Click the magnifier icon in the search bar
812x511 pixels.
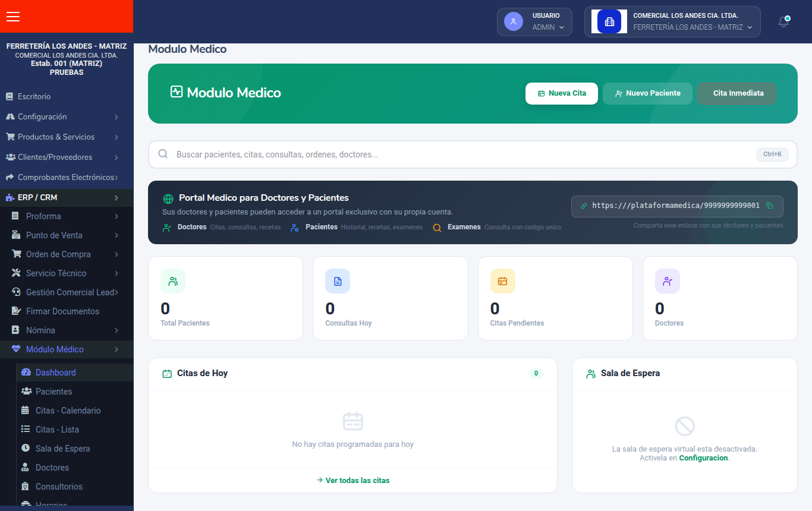pos(163,154)
